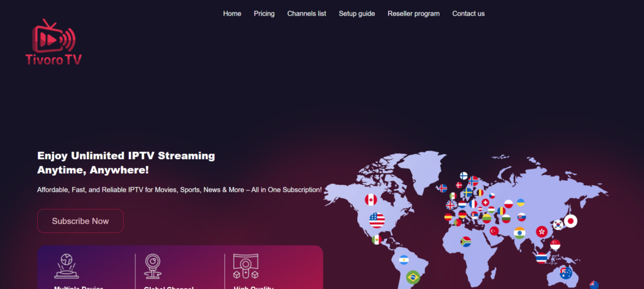Screen dimensions: 644x289
Task: Select the Turkey flag
Action: point(494,230)
